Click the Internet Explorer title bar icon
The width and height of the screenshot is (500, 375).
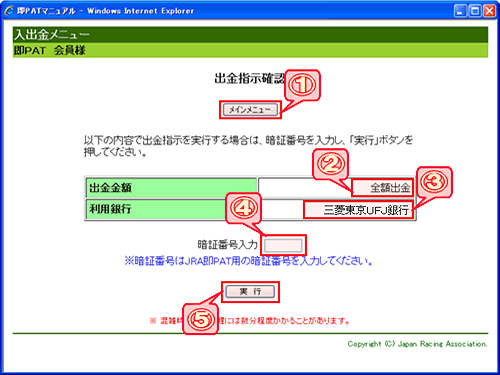point(9,11)
